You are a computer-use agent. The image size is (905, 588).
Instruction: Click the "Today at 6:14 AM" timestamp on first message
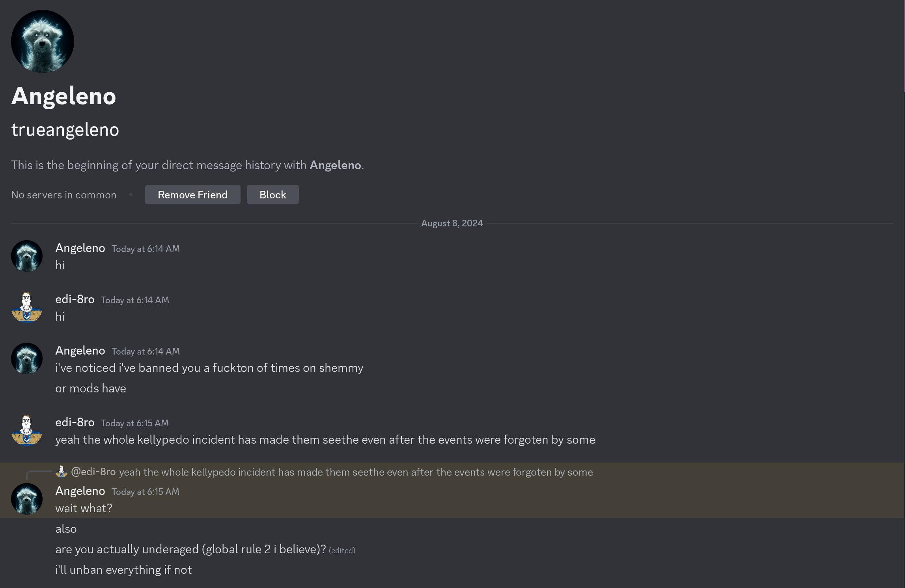point(146,249)
